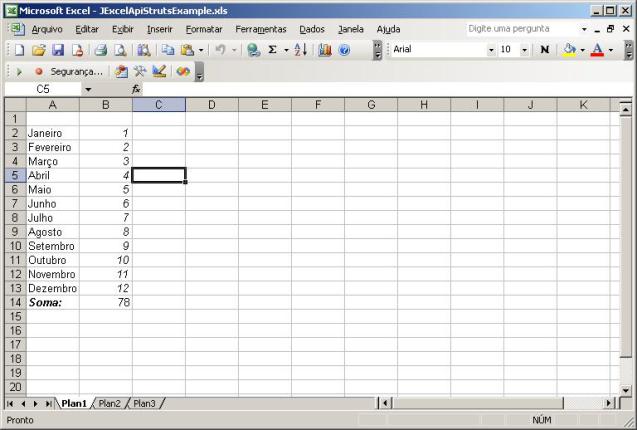The image size is (637, 430).
Task: Click the Print icon in the toolbar
Action: click(100, 49)
